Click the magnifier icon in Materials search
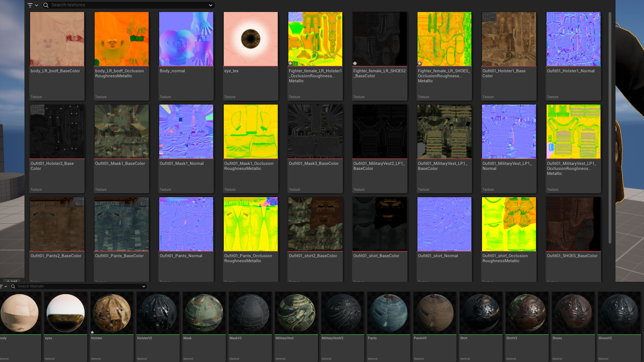 tap(13, 286)
